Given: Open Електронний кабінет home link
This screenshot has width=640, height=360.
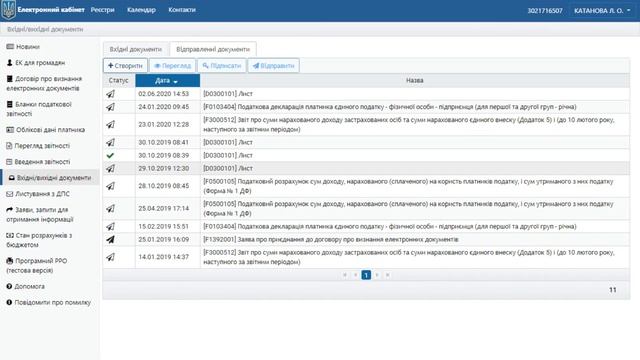Looking at the screenshot, I should (51, 10).
